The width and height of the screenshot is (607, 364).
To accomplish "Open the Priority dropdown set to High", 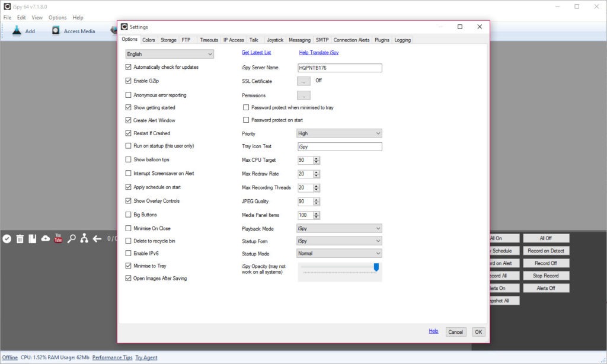I will coord(339,133).
